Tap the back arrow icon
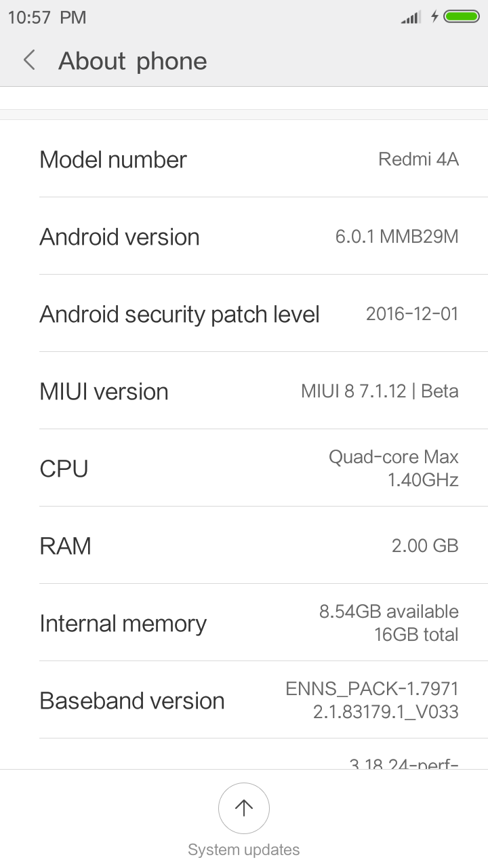488x868 pixels. click(29, 60)
